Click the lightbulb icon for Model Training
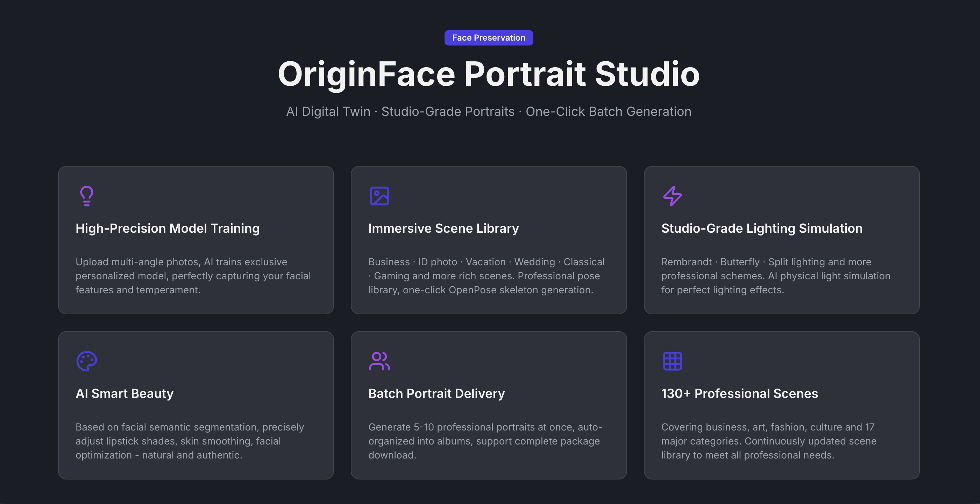980x504 pixels. [86, 196]
